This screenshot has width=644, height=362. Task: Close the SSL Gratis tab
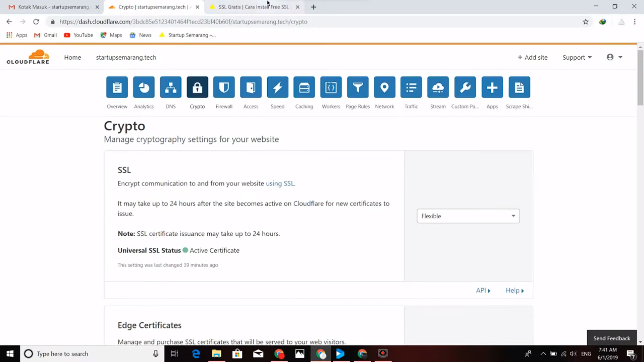298,7
